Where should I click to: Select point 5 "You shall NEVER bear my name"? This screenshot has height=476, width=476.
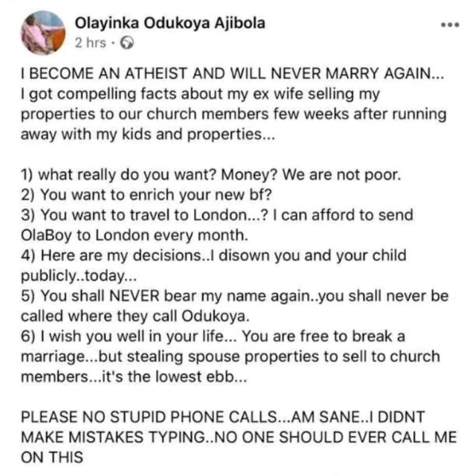pyautogui.click(x=234, y=296)
